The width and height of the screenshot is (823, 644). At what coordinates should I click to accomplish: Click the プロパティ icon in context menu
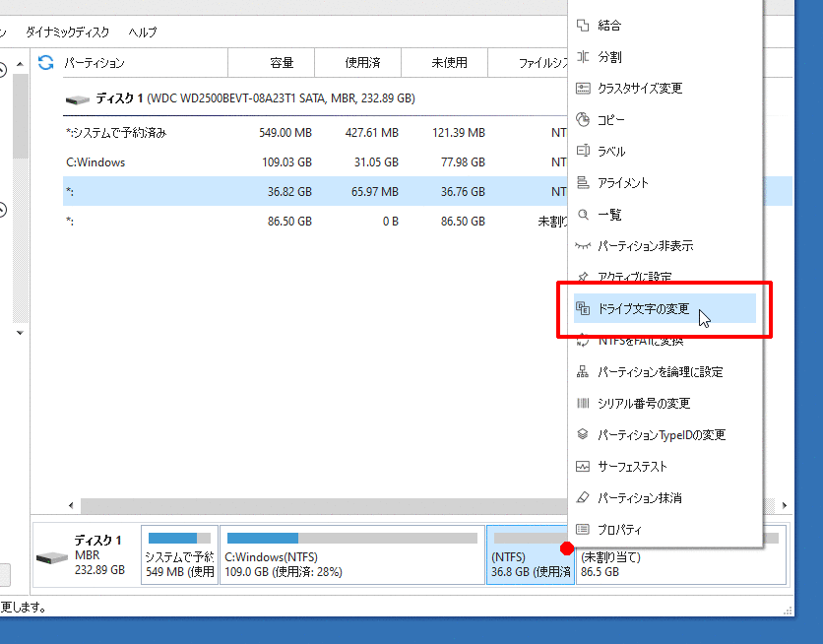coord(583,530)
